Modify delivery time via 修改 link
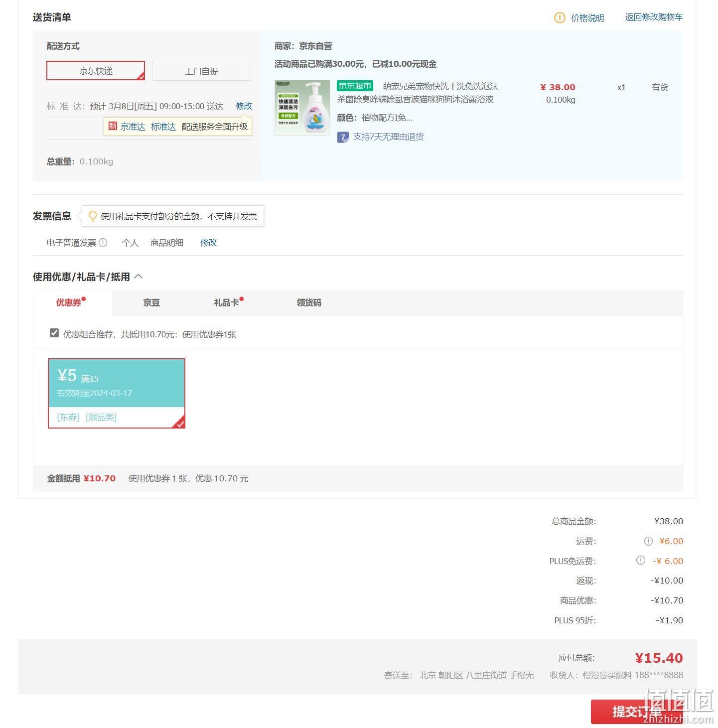 [244, 106]
